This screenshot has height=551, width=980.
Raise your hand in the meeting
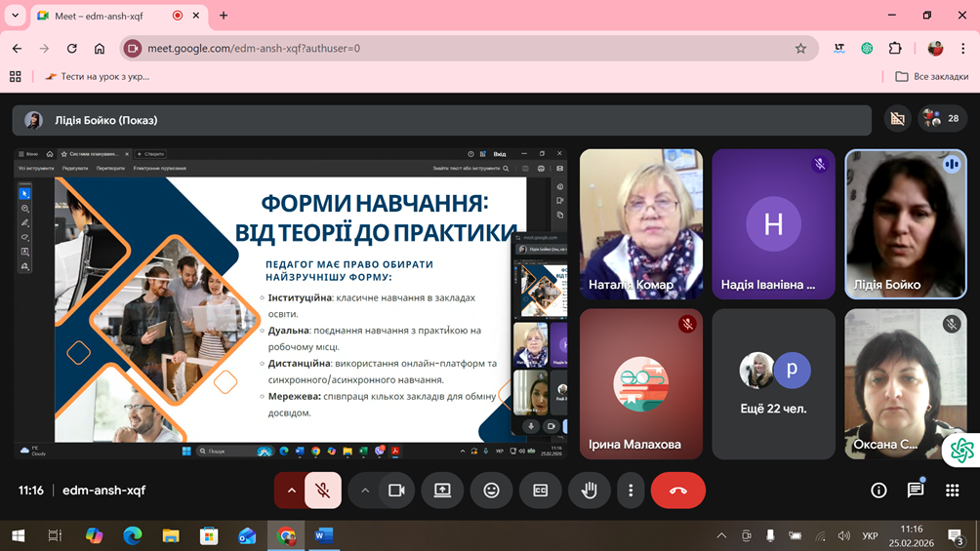click(x=589, y=491)
